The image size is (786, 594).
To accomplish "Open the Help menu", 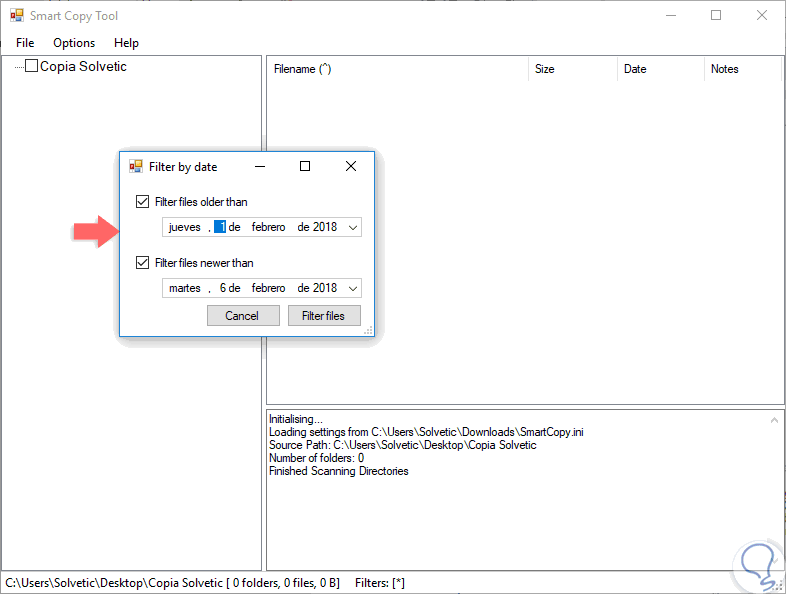I will click(x=126, y=43).
